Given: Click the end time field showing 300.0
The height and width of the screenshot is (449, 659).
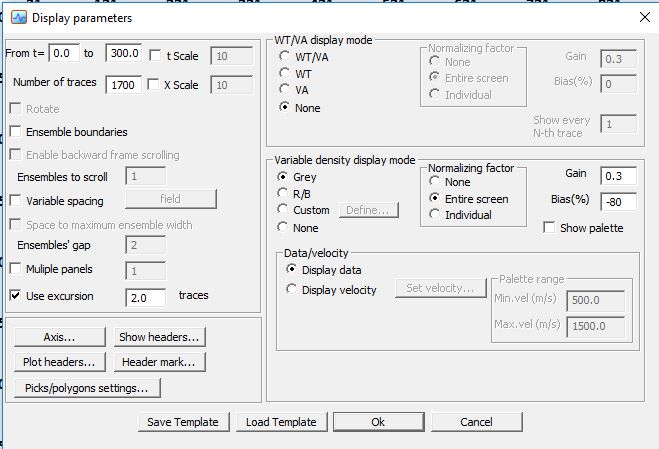Looking at the screenshot, I should pos(124,53).
